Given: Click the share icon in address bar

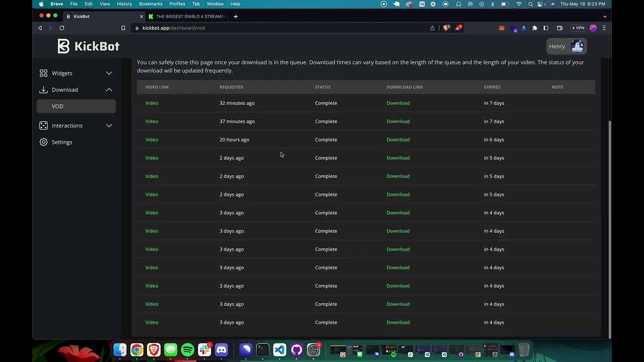Looking at the screenshot, I should tap(432, 28).
